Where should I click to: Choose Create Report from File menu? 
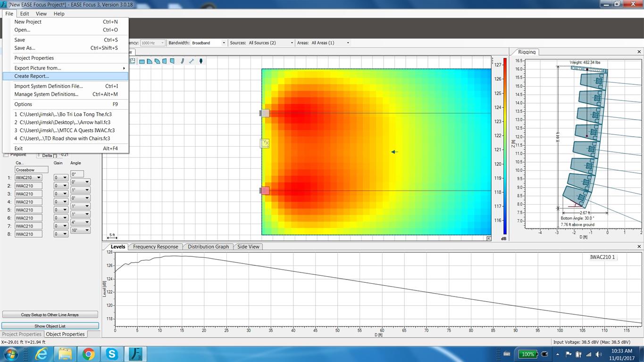pyautogui.click(x=32, y=76)
